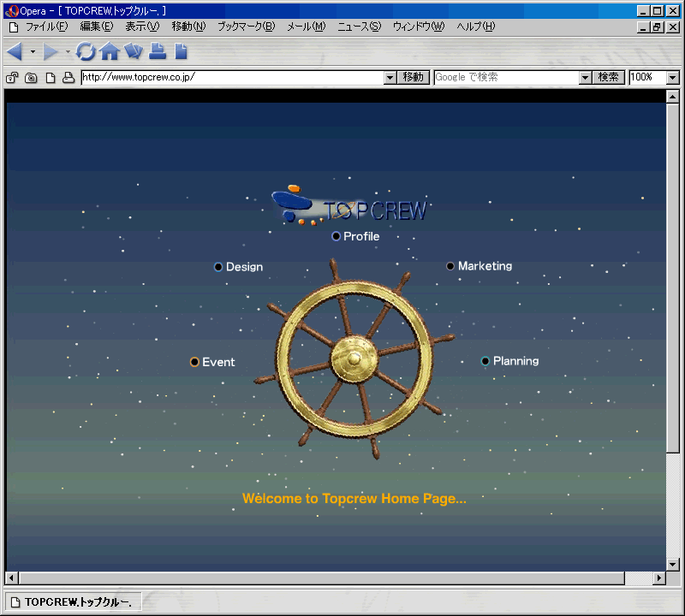Image resolution: width=685 pixels, height=616 pixels.
Task: Open the Planning link
Action: 516,361
